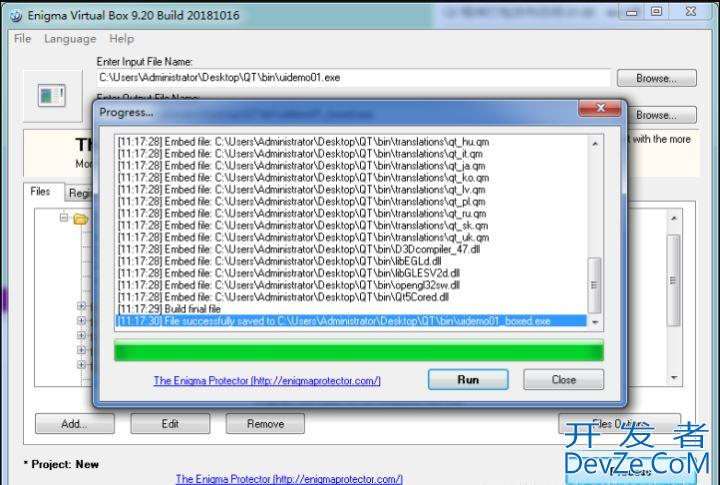Select the qt_ko.qm embed log line
720x485 pixels.
tap(351, 178)
